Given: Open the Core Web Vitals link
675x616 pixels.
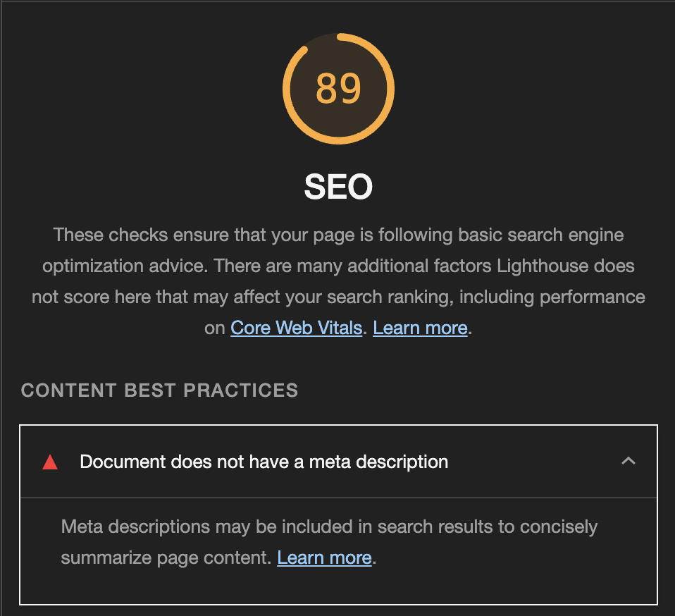Looking at the screenshot, I should (x=296, y=328).
